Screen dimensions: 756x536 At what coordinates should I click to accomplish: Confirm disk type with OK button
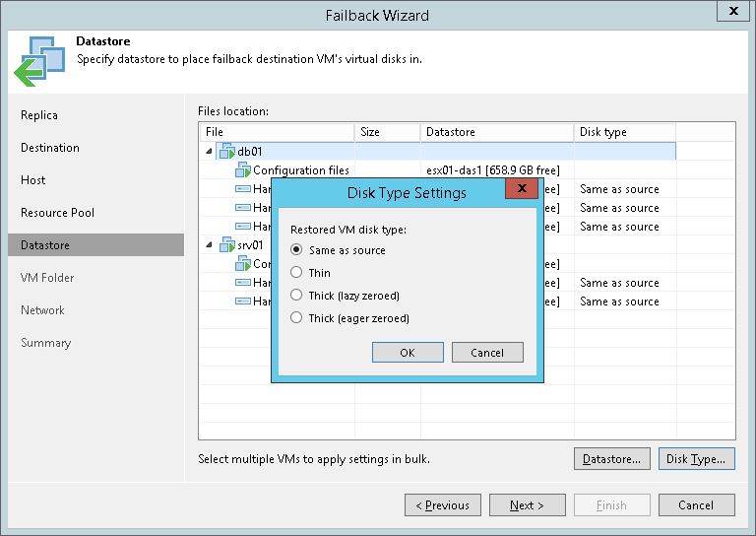pyautogui.click(x=408, y=353)
